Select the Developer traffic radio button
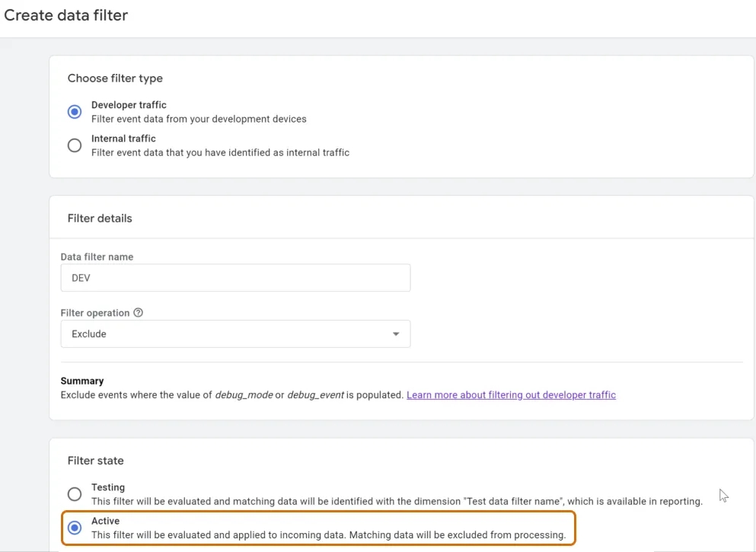 point(75,112)
